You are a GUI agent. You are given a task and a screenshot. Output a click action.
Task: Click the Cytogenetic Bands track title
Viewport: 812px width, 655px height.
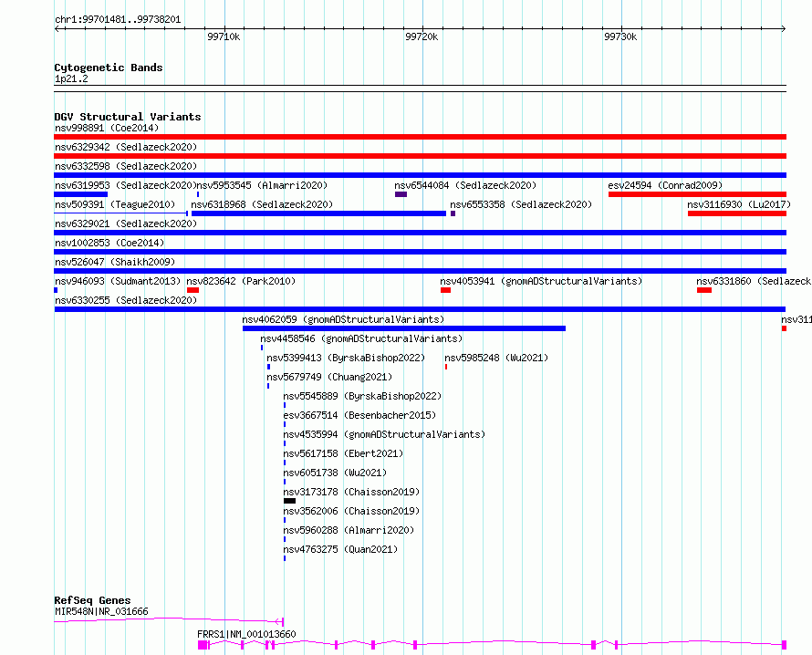(x=109, y=68)
